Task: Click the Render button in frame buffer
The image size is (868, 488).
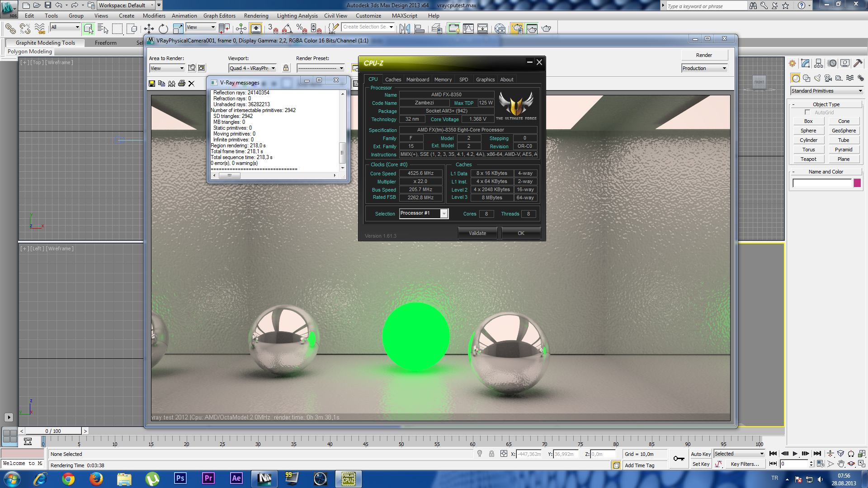Action: (704, 55)
